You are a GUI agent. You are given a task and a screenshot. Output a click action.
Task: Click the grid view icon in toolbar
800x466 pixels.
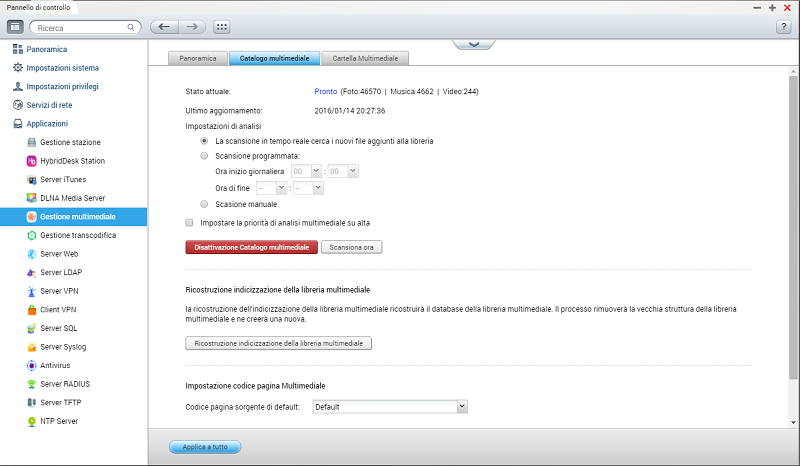[222, 27]
